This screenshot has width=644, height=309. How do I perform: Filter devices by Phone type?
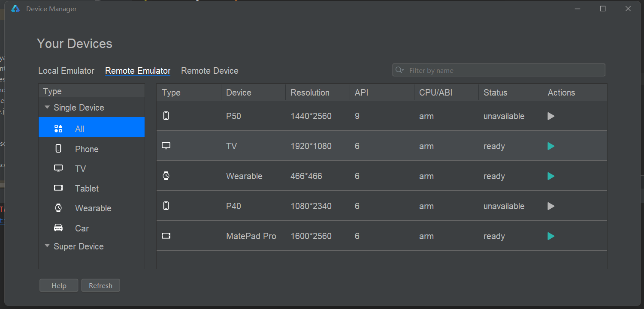(91, 149)
